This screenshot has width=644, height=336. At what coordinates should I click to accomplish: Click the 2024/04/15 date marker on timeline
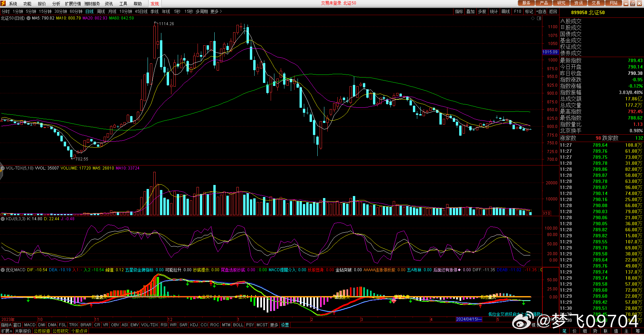click(469, 319)
